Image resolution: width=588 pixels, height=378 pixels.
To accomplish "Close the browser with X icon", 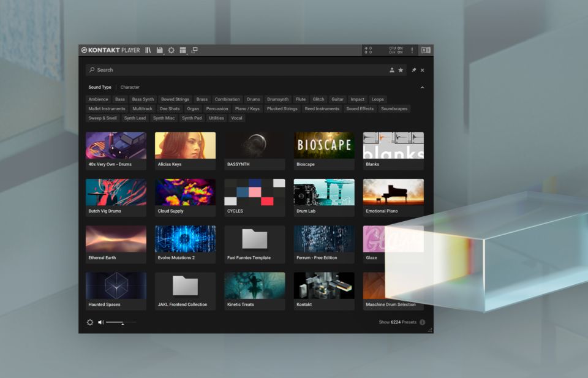I will tap(423, 70).
